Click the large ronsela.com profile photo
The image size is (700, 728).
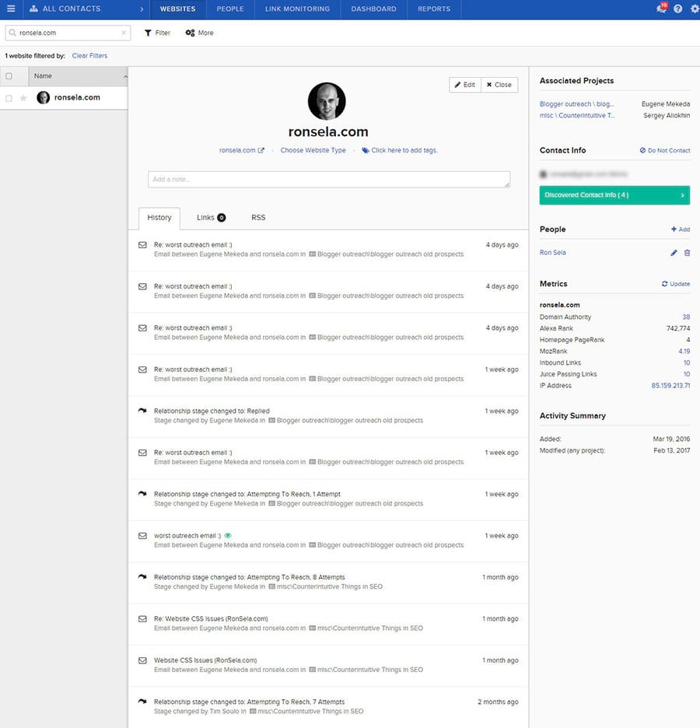pyautogui.click(x=327, y=101)
